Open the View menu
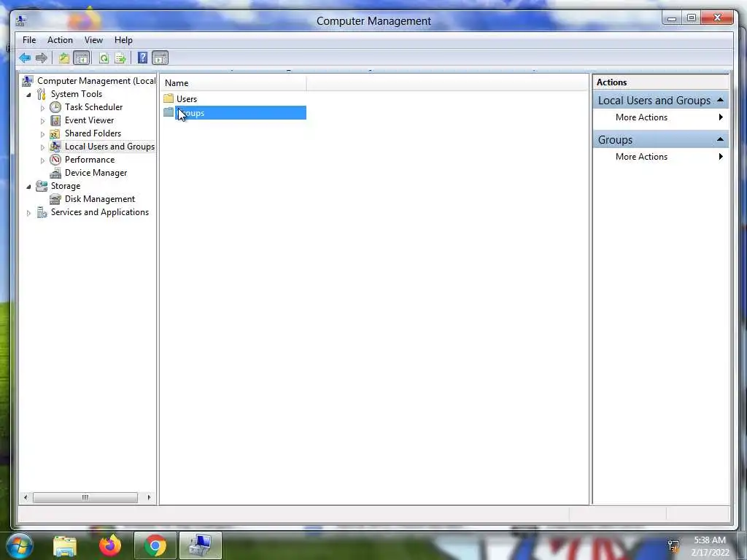 (93, 40)
